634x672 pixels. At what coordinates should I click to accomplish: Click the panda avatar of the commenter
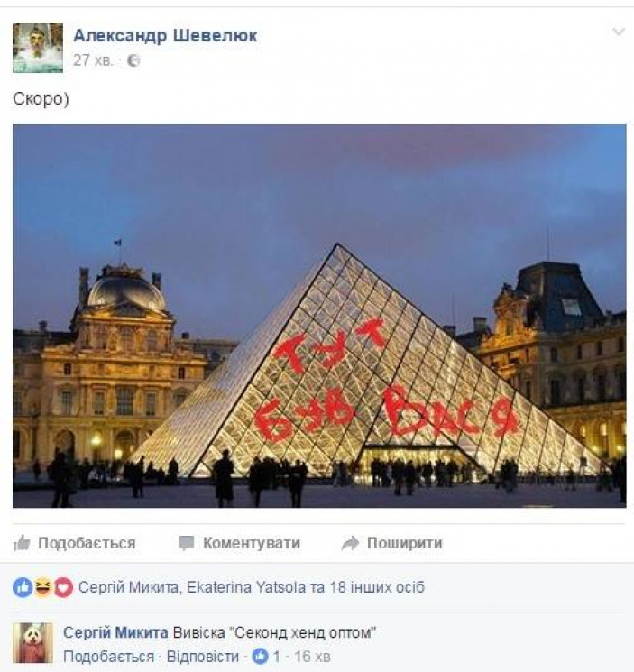[33, 643]
